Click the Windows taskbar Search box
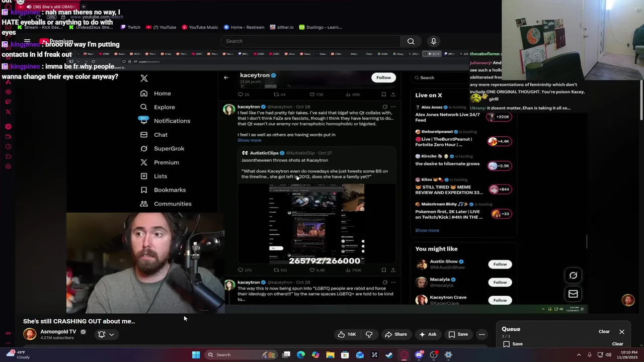Viewport: 644px width, 362px height. click(240, 355)
